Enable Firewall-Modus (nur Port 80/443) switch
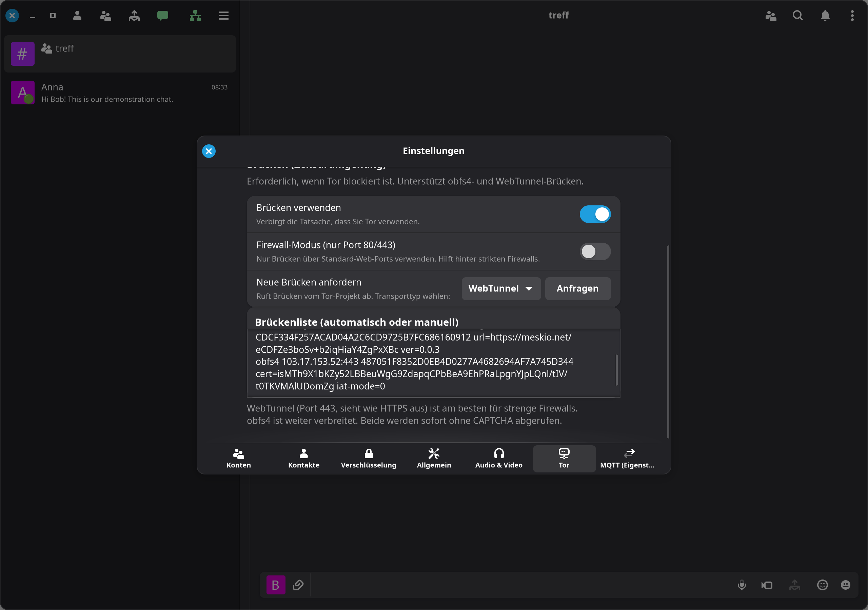This screenshot has height=610, width=868. pyautogui.click(x=595, y=251)
